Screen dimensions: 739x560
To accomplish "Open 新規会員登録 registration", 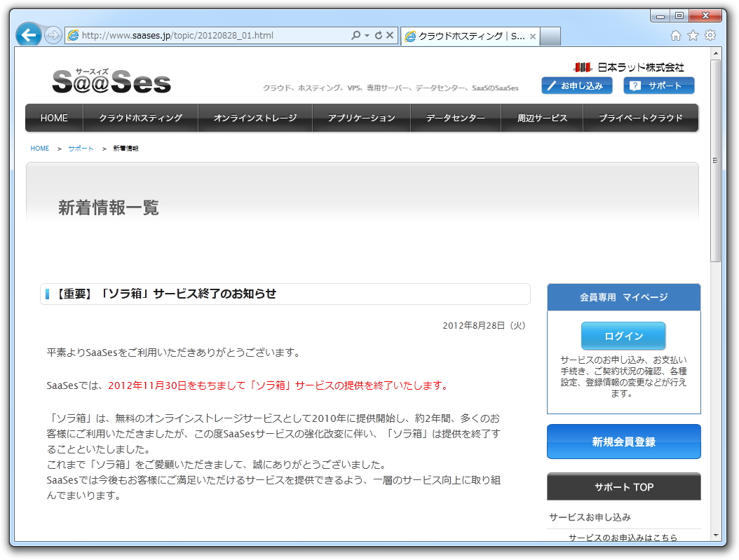I will click(623, 442).
